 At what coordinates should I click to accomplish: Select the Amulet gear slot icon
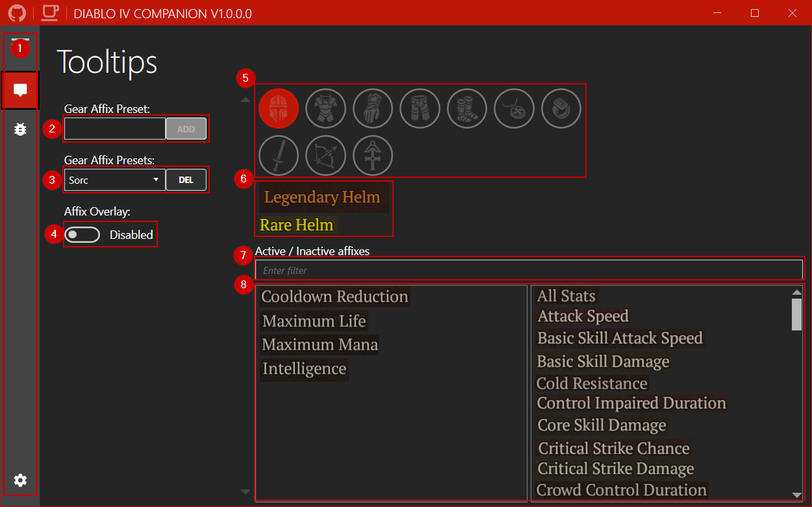514,108
